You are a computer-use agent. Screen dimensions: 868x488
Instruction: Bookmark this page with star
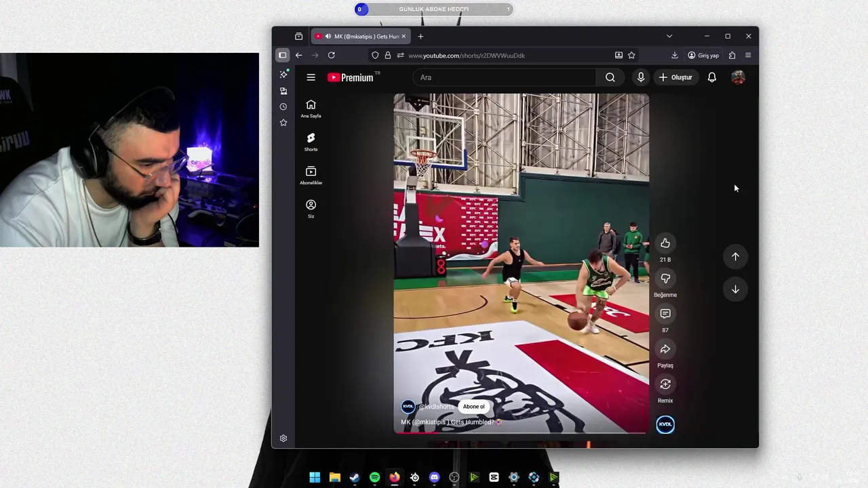[x=631, y=56]
